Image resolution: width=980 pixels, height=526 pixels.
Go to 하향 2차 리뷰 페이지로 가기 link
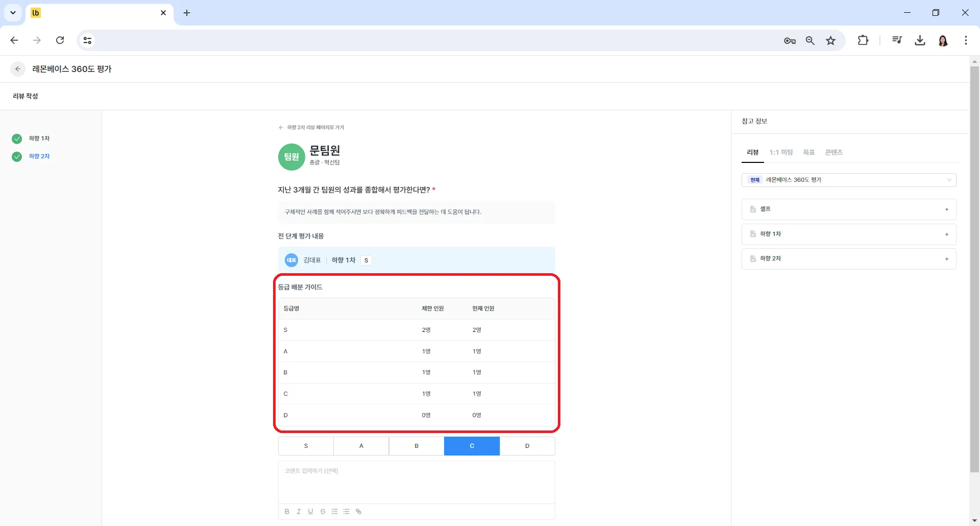tap(311, 127)
